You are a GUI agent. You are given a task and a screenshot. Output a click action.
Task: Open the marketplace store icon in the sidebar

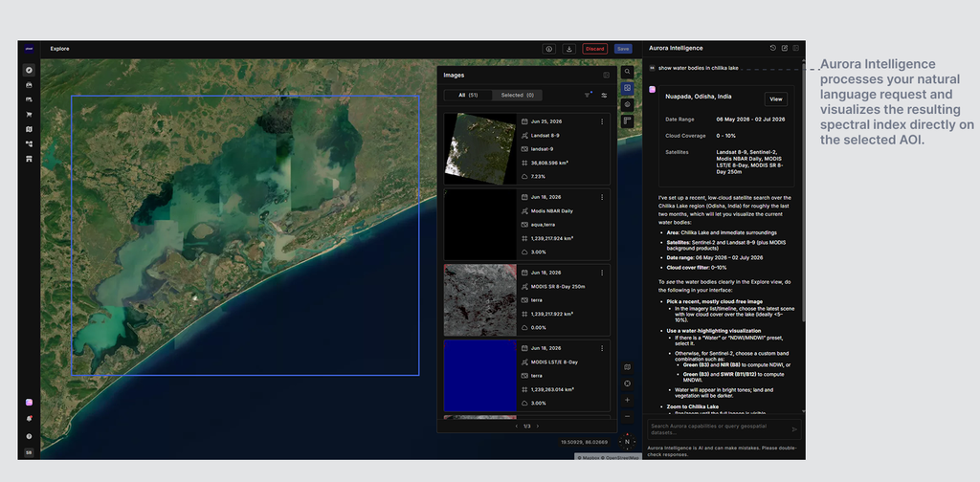(x=29, y=159)
